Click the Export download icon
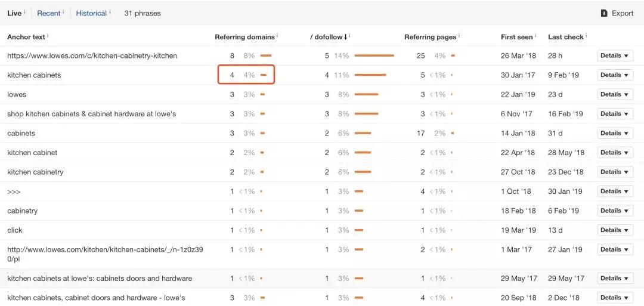Image resolution: width=644 pixels, height=306 pixels. [604, 13]
